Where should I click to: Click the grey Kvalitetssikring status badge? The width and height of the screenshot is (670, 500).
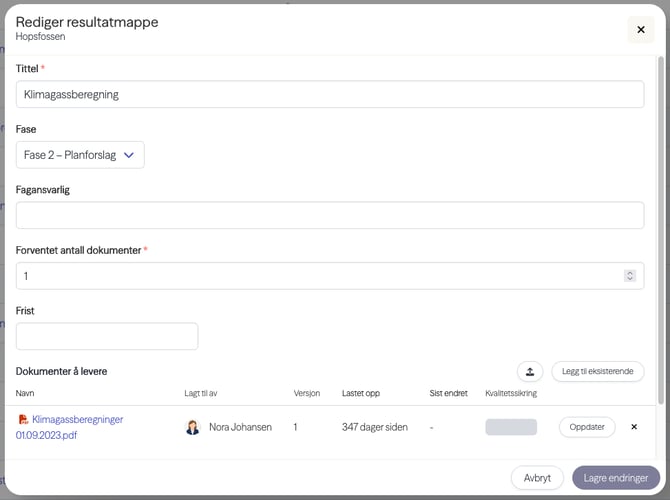click(x=511, y=427)
